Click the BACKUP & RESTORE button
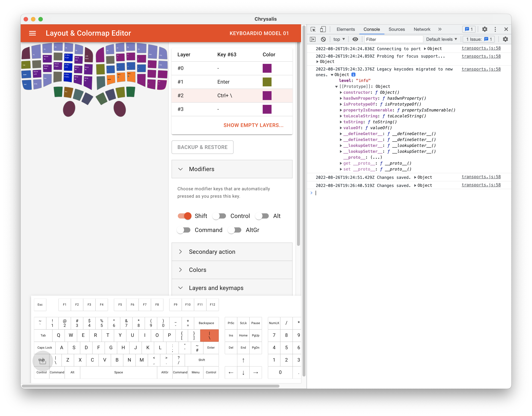532x416 pixels. (202, 147)
